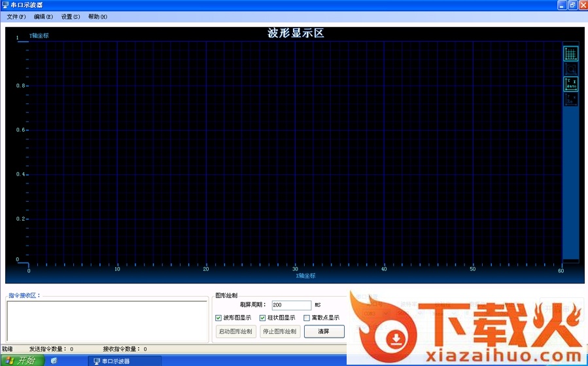Click the 图形绘制 group label
This screenshot has width=588, height=366.
point(226,295)
